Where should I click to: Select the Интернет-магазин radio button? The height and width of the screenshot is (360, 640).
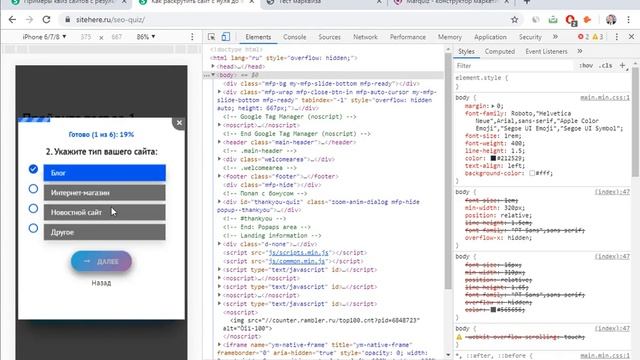click(x=33, y=189)
